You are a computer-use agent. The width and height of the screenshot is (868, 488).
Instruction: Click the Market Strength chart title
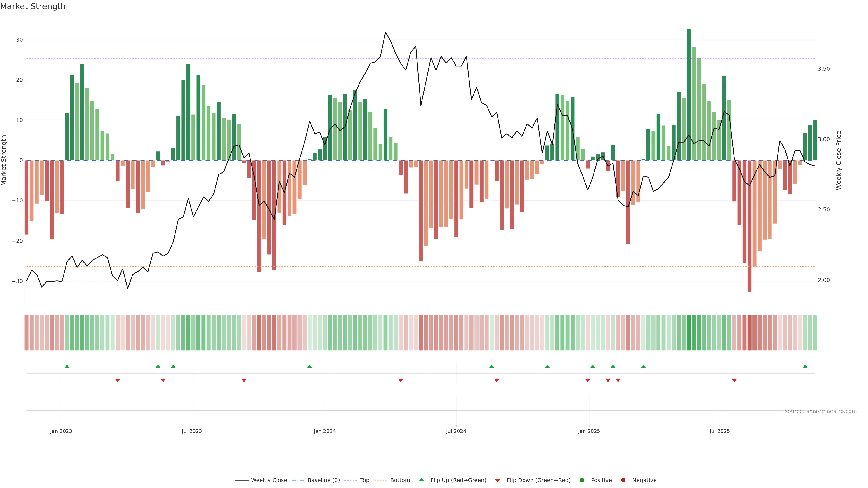33,6
